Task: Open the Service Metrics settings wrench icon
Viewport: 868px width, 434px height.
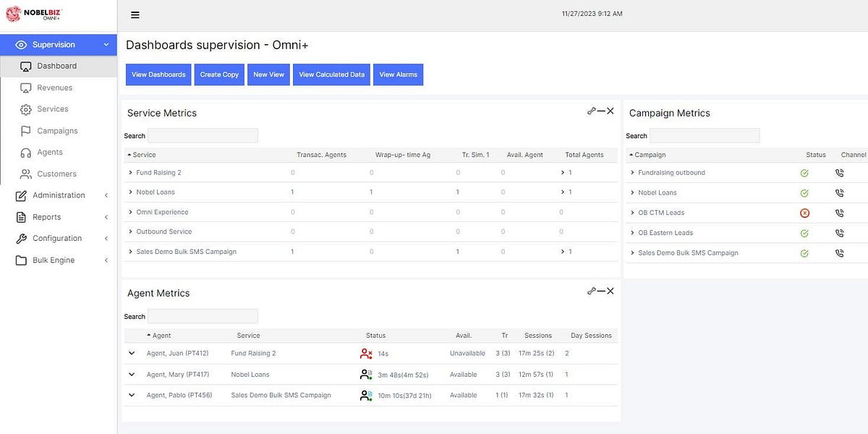Action: point(591,111)
